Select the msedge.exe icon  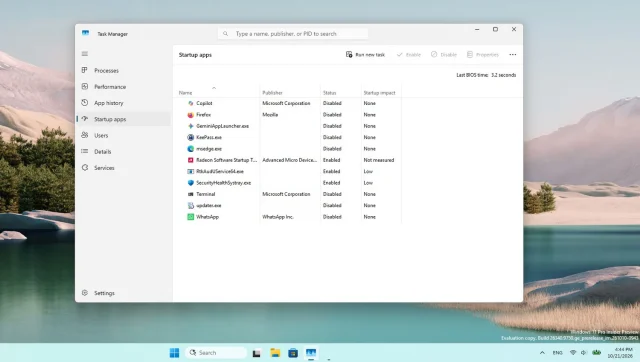[191, 149]
